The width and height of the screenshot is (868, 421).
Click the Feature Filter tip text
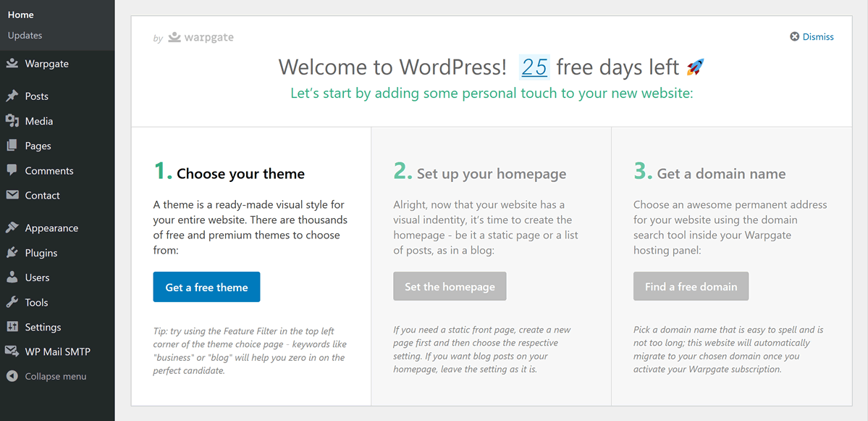249,351
